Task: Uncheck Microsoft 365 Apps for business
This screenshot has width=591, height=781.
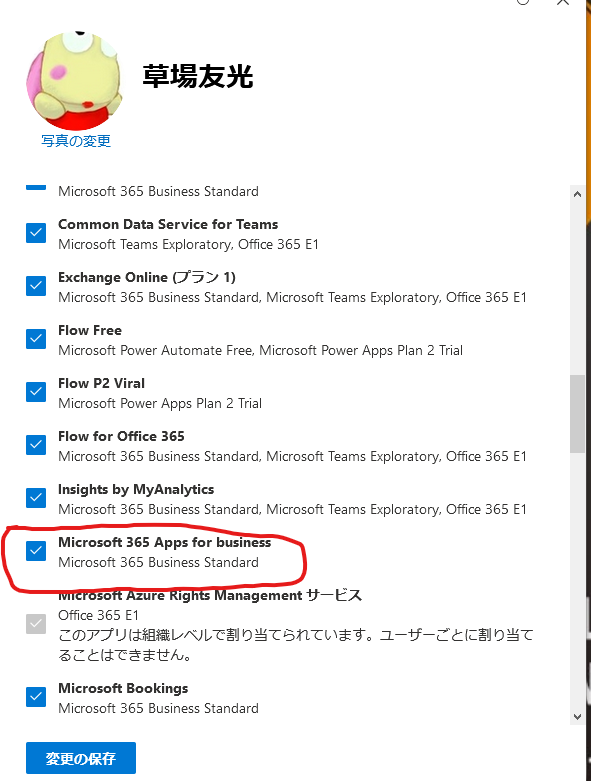Action: (x=36, y=551)
